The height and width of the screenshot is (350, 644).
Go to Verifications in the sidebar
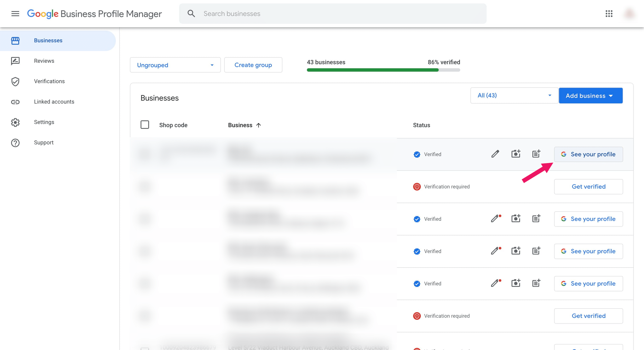(x=49, y=81)
